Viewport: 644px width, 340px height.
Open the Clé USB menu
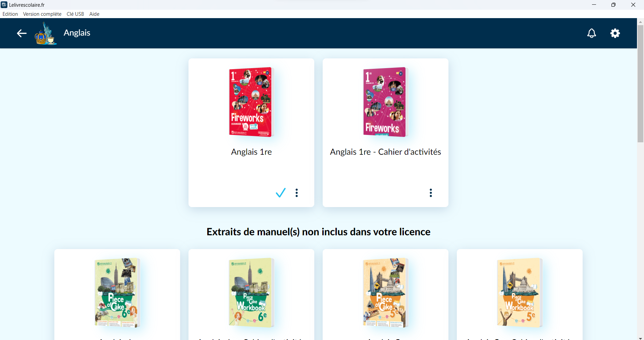pos(75,14)
